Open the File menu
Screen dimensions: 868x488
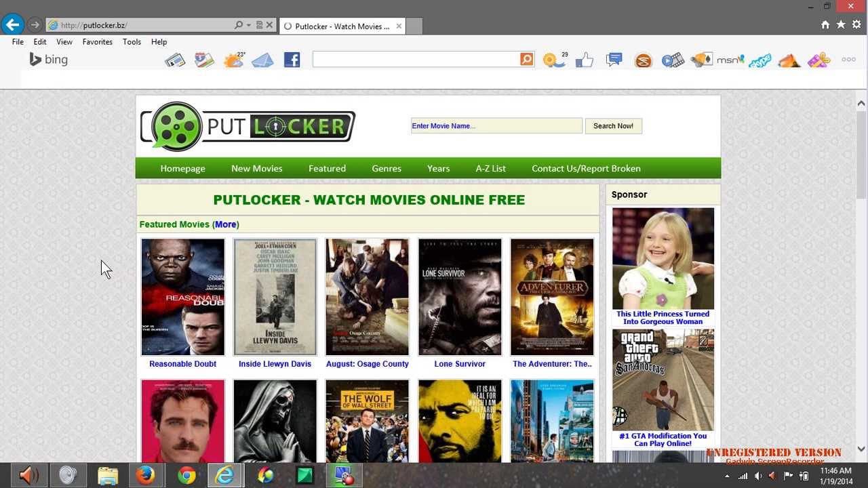[x=18, y=42]
